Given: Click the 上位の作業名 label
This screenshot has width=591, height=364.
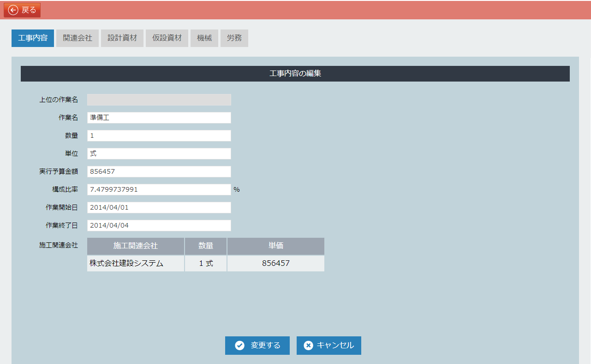Looking at the screenshot, I should [x=59, y=100].
